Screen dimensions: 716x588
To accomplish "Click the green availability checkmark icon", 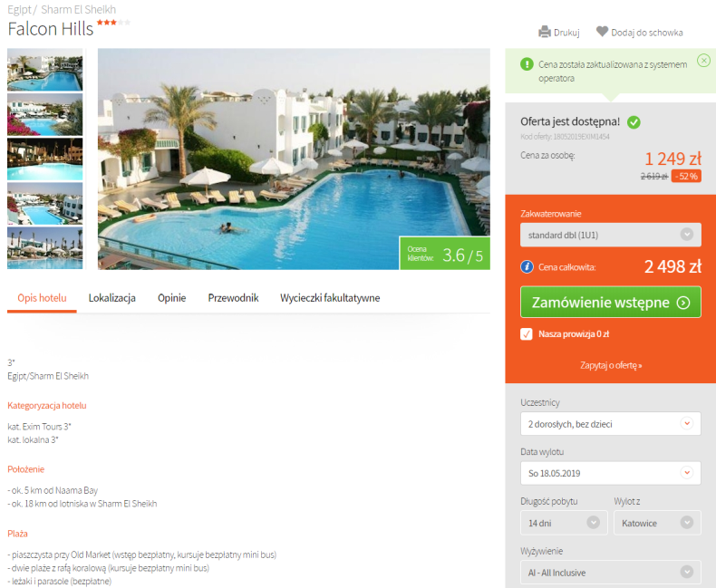I will (x=634, y=122).
